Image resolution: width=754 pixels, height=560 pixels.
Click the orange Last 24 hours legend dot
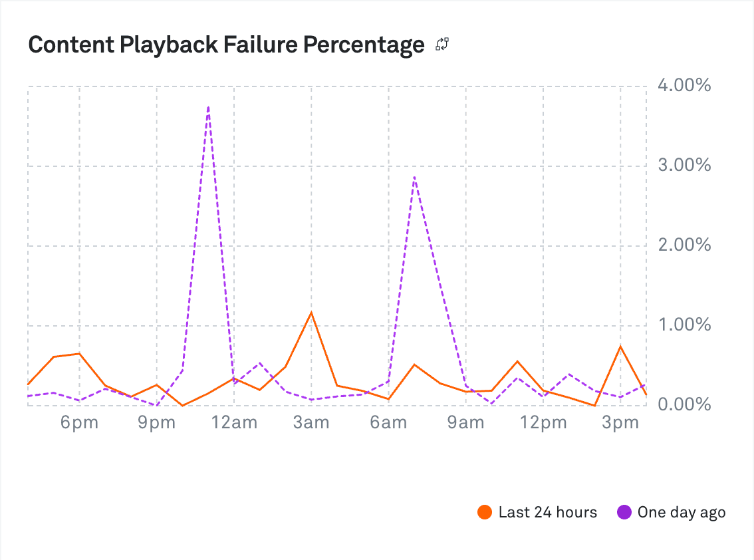[485, 512]
